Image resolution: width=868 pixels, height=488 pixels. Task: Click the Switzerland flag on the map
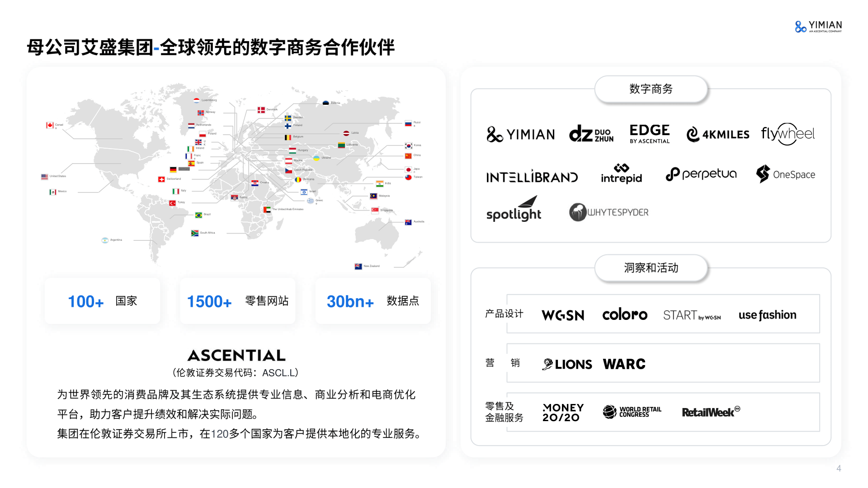coord(161,179)
